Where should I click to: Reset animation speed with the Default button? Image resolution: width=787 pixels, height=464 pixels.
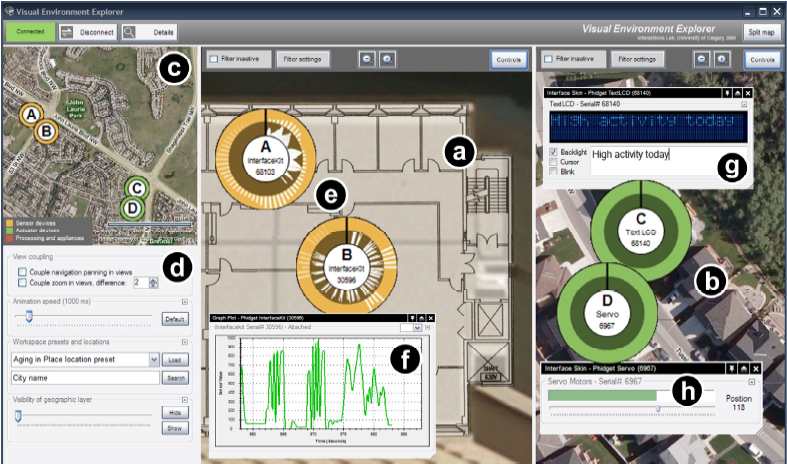pyautogui.click(x=175, y=319)
